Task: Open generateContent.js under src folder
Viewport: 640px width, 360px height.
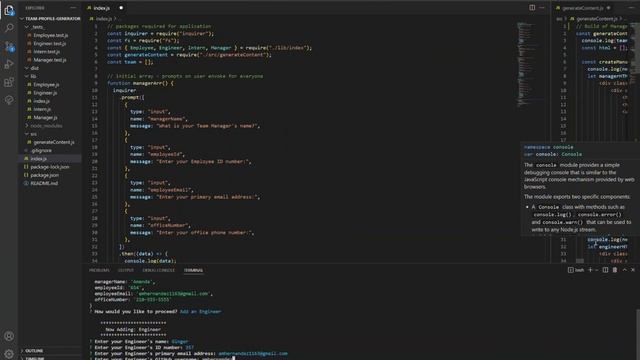Action: 50,142
